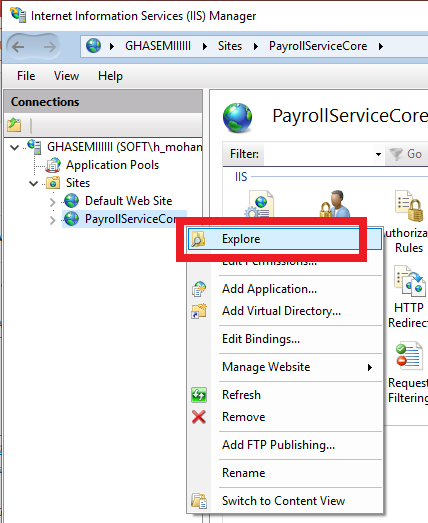Expand the PayrollServiceCore tree node
Screen dimensions: 428x523
pyautogui.click(x=52, y=220)
